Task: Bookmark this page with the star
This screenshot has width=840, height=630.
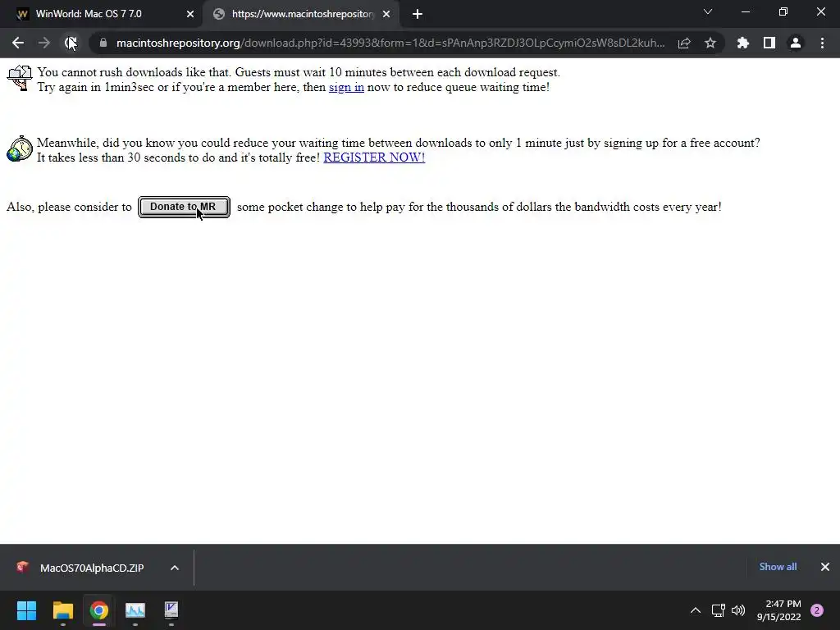Action: (x=710, y=43)
